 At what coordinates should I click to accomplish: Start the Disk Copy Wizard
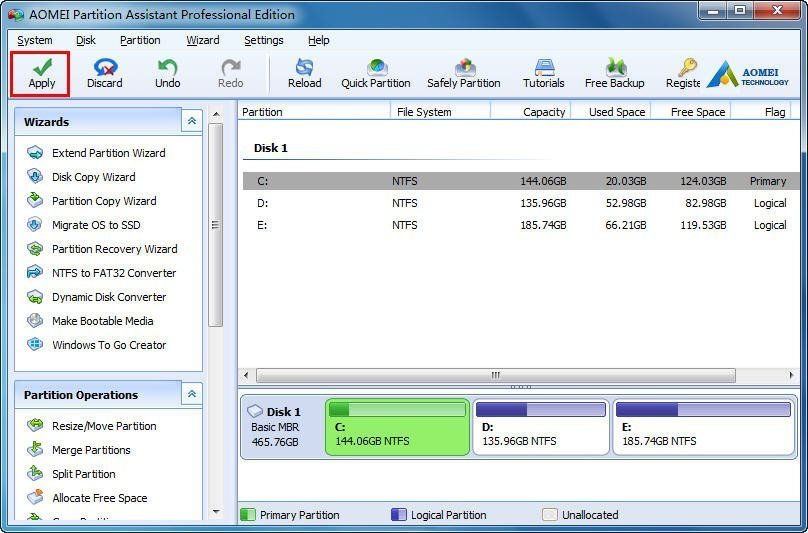click(x=81, y=177)
